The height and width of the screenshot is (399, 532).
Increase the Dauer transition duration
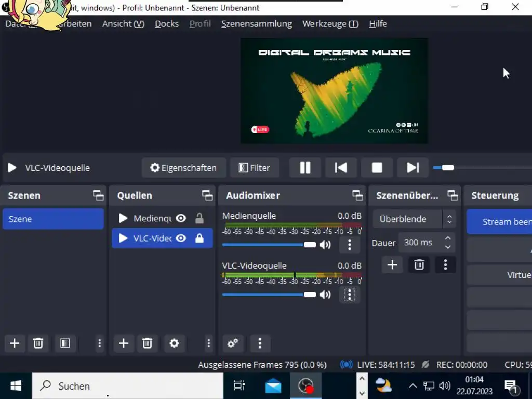[448, 238]
